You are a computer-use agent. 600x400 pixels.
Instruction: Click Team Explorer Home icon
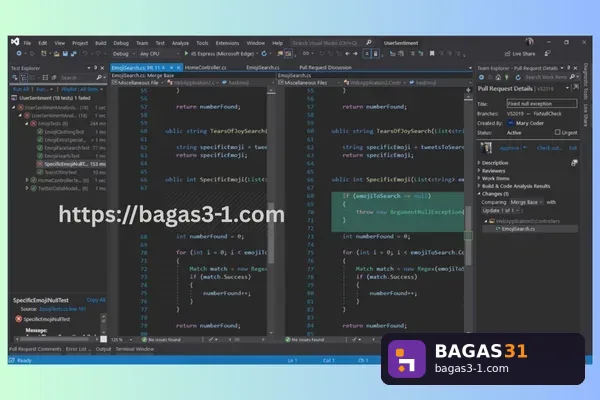(x=498, y=77)
